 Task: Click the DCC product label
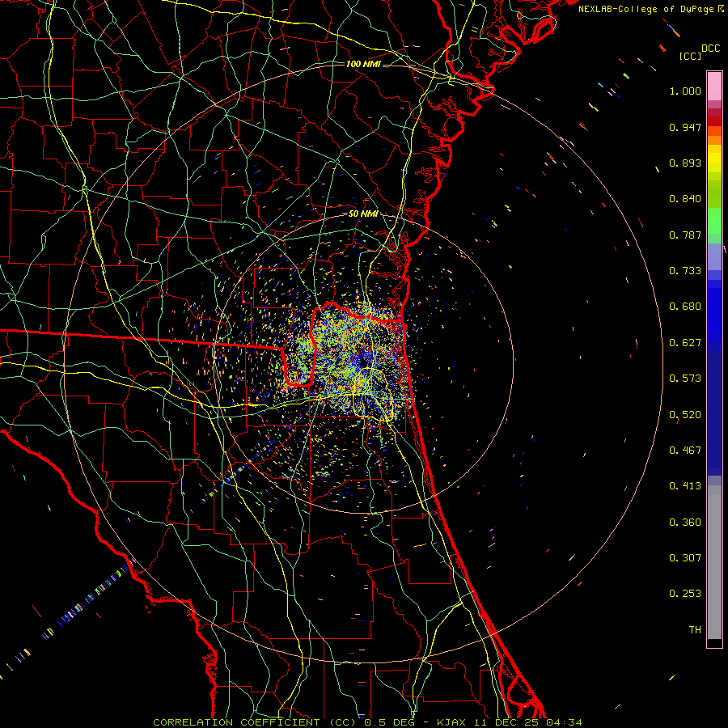[710, 49]
